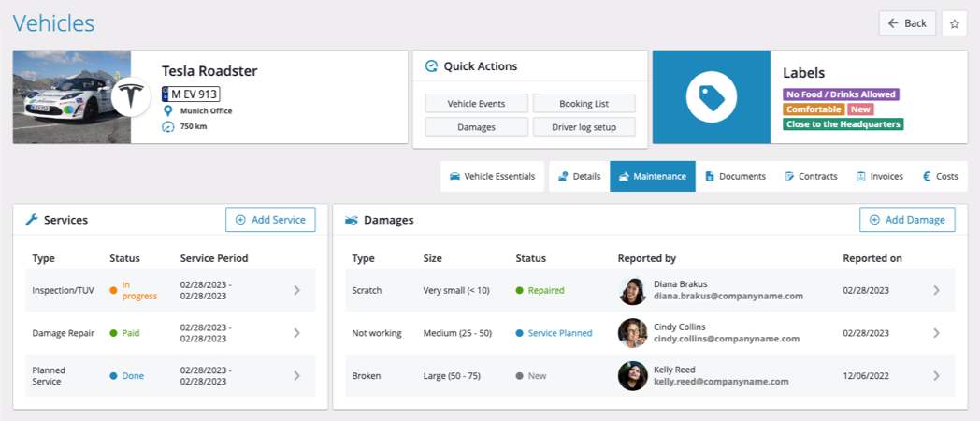The image size is (980, 421).
Task: Click the Service Period column header
Action: click(x=214, y=257)
